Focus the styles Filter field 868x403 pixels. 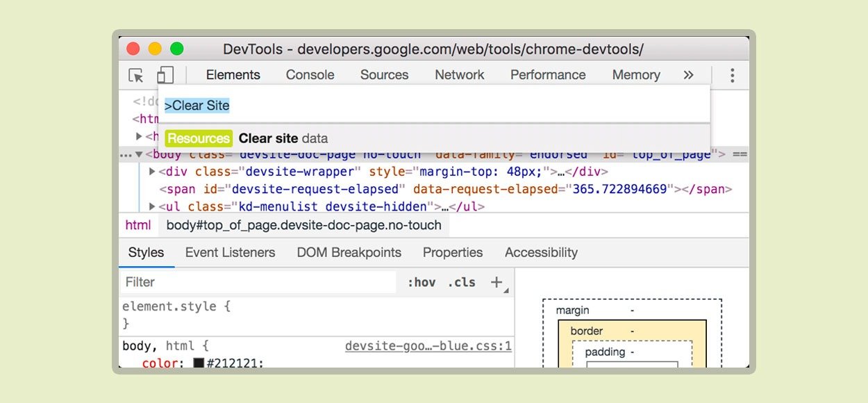[258, 282]
